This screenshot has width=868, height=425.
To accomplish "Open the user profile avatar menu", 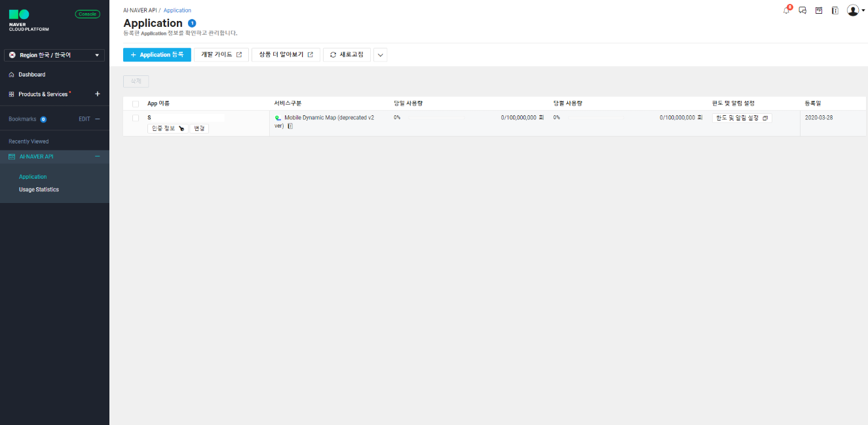I will (856, 10).
